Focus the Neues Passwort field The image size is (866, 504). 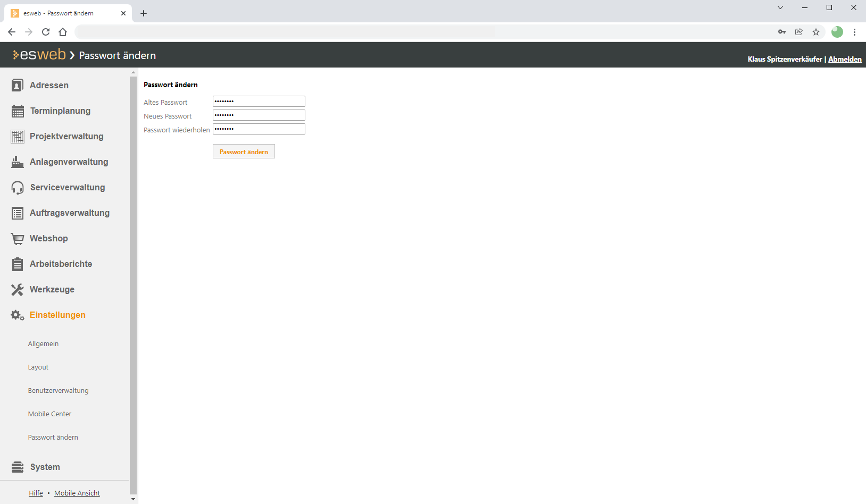tap(259, 115)
